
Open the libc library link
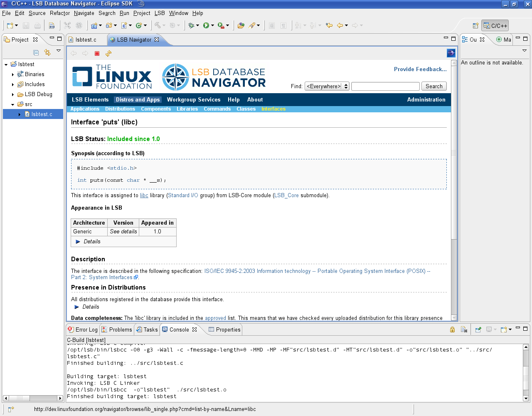point(144,196)
